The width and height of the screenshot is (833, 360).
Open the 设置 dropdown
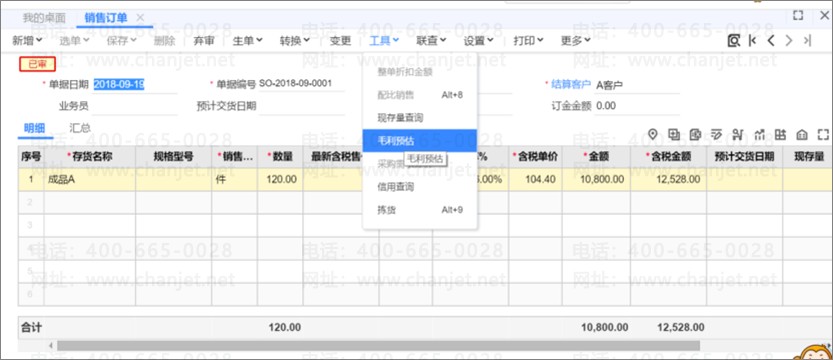click(x=478, y=40)
